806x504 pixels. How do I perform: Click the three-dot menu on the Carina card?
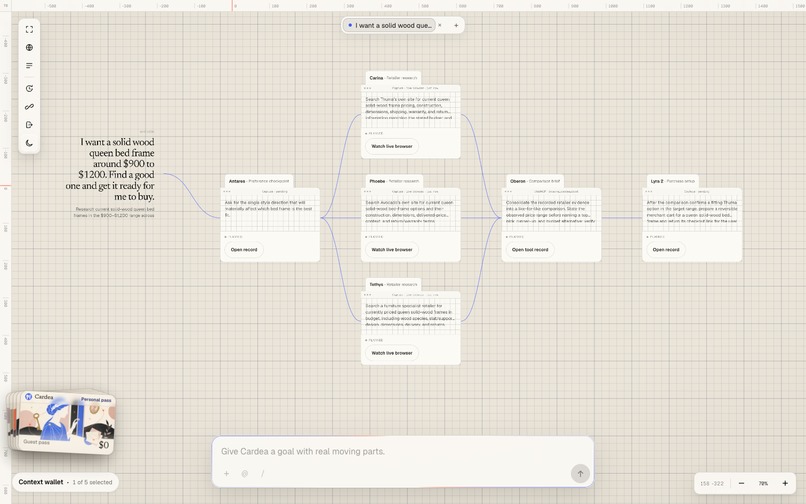tap(367, 88)
